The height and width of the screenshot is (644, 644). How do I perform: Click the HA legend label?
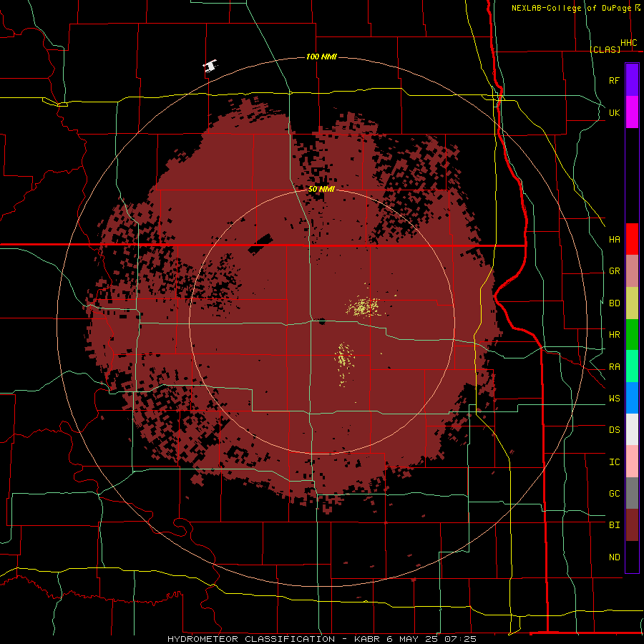pyautogui.click(x=614, y=240)
